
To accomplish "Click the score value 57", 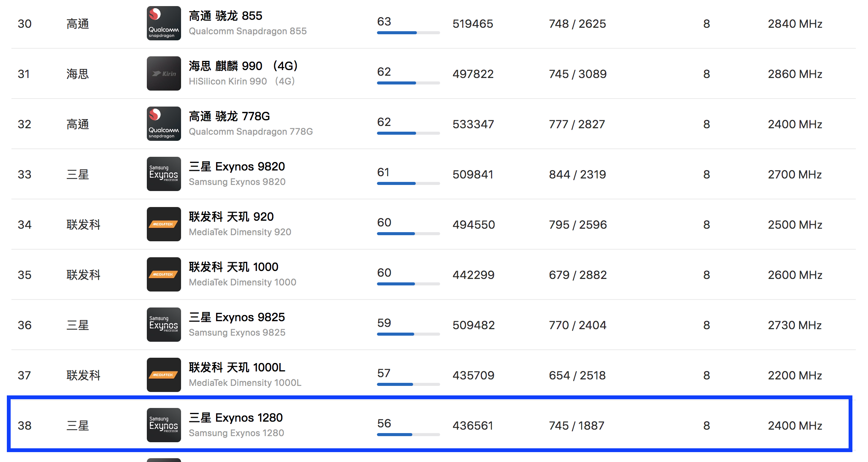I will (384, 373).
